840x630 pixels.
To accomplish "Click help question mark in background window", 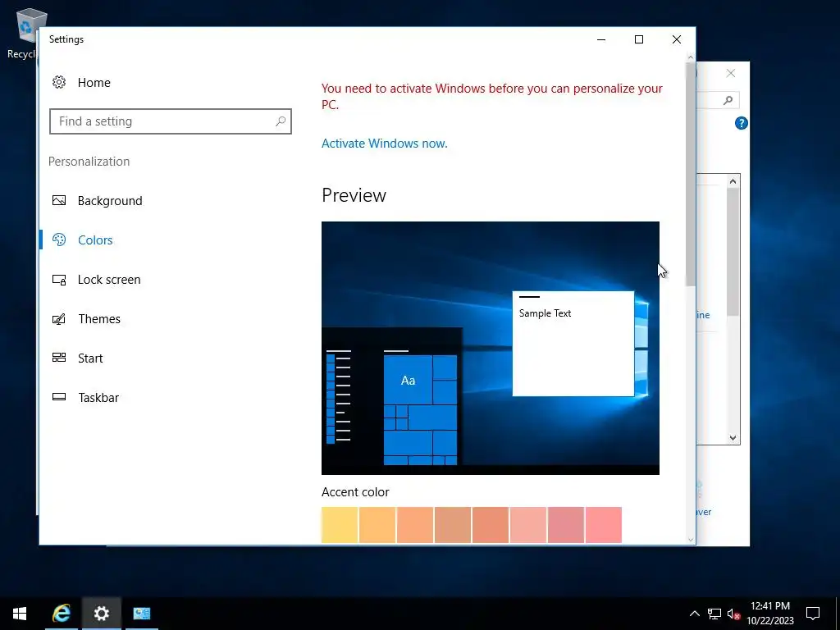I will pos(741,123).
